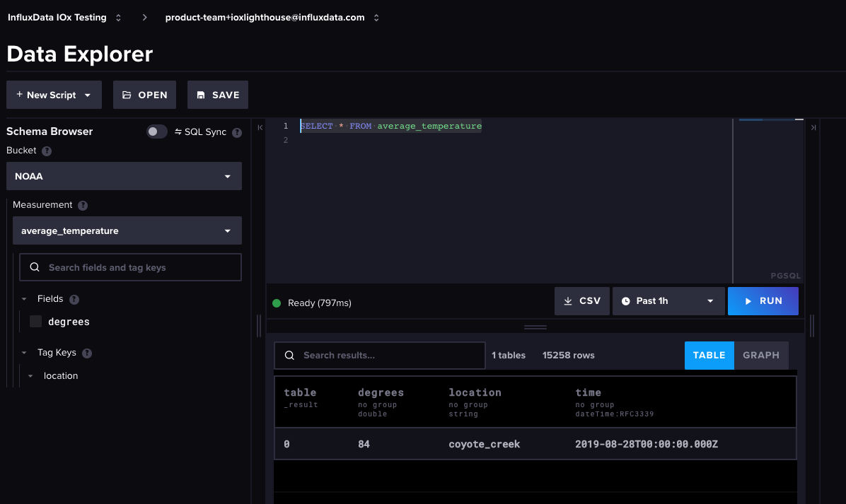Click the magnifier icon in results search bar

tap(289, 355)
